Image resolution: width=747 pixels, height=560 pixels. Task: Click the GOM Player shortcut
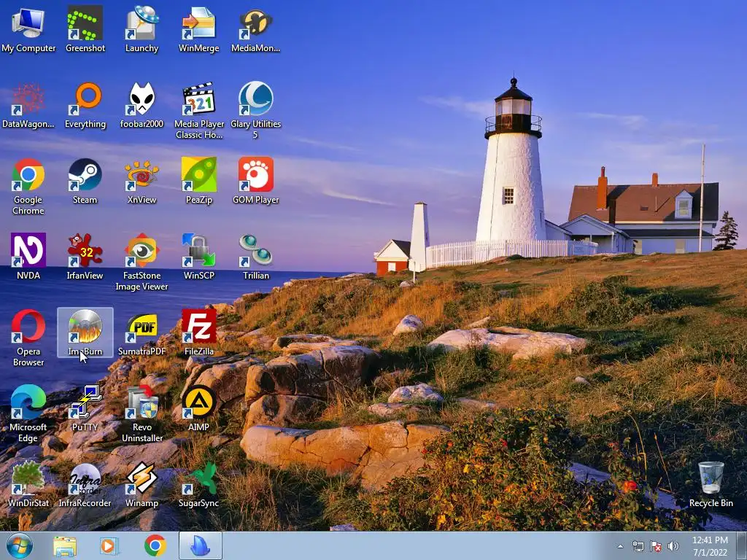pyautogui.click(x=255, y=182)
